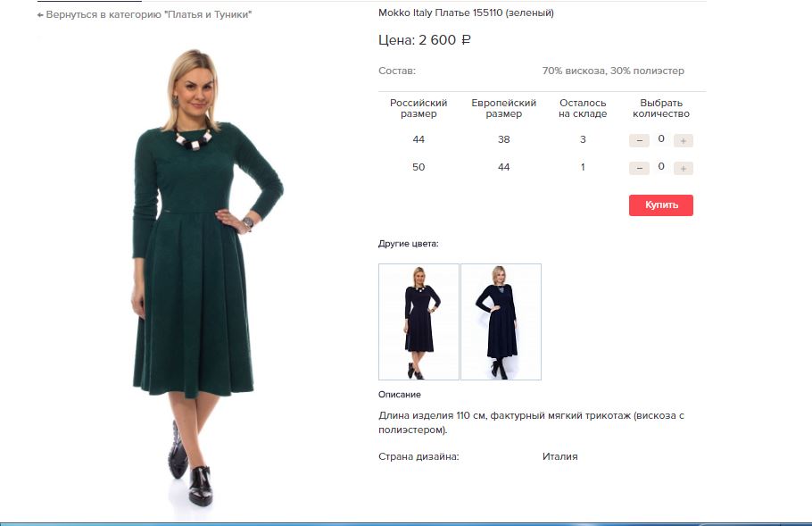Increase quantity for Russian size 44
The width and height of the screenshot is (812, 526).
coord(683,140)
